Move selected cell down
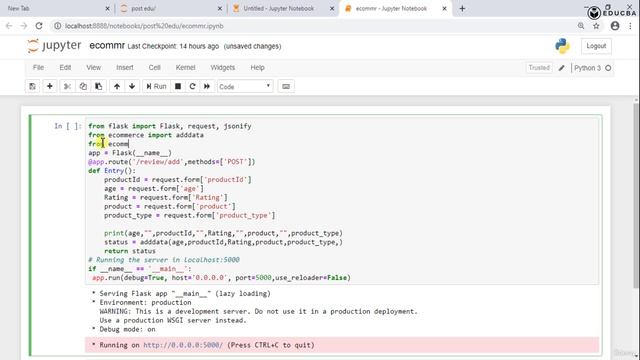Image resolution: width=640 pixels, height=360 pixels. coord(132,87)
